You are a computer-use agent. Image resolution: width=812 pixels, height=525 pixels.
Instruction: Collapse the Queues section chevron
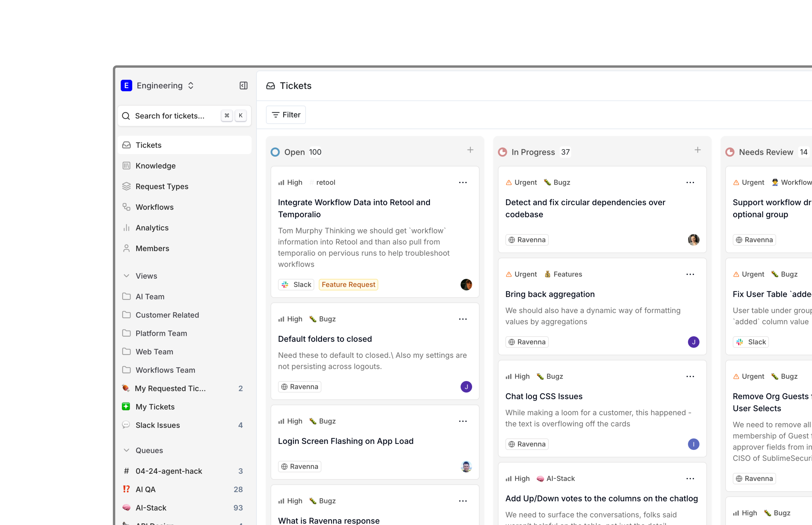click(x=126, y=450)
